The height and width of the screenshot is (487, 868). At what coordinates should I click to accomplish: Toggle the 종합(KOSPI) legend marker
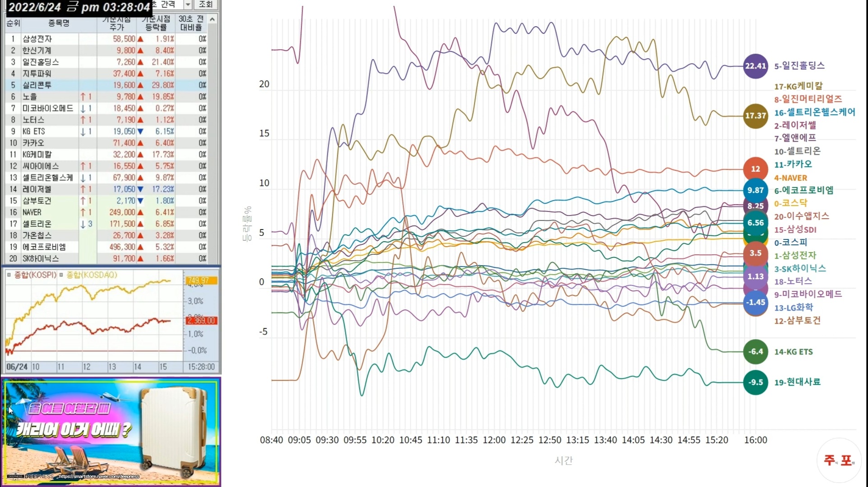point(9,275)
